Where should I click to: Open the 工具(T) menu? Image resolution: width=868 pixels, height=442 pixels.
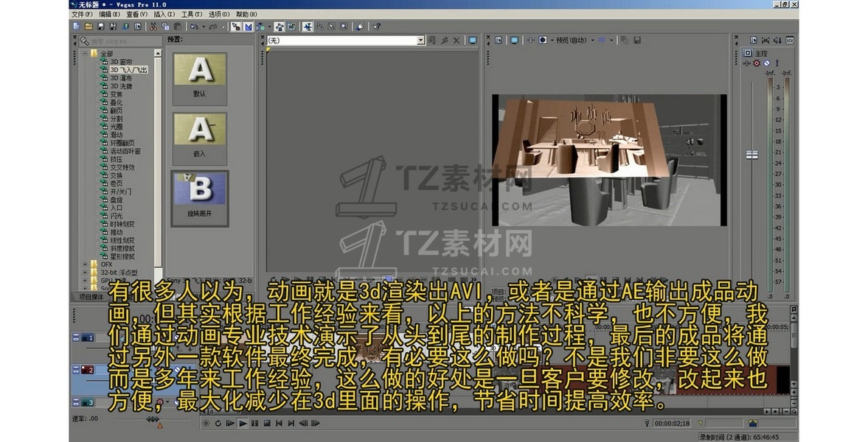(x=192, y=14)
